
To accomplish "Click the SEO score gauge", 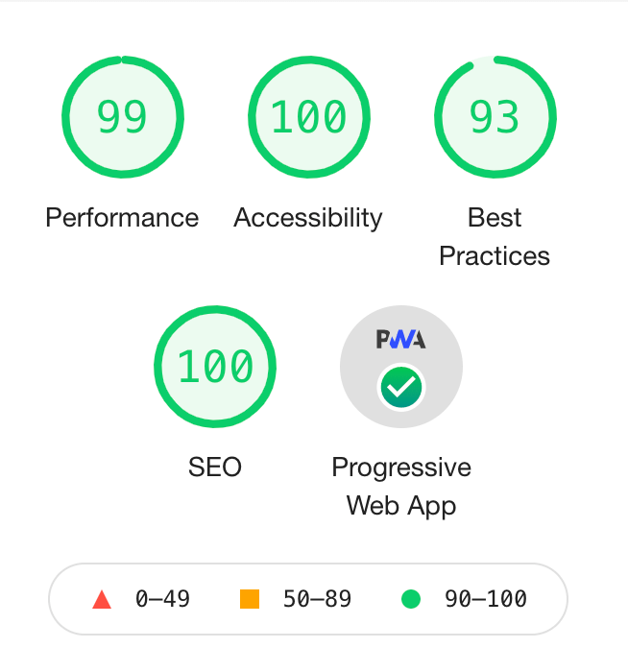I will coord(215,367).
